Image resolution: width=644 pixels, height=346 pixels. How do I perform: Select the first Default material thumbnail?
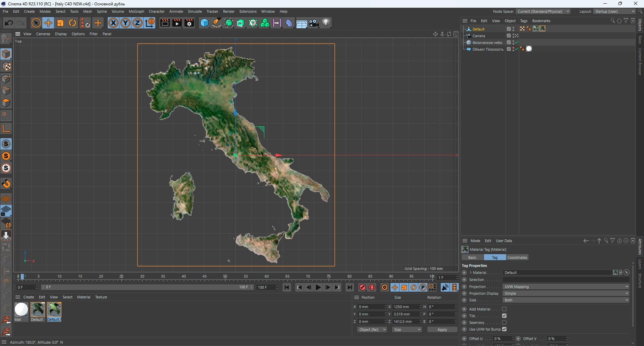click(x=38, y=309)
